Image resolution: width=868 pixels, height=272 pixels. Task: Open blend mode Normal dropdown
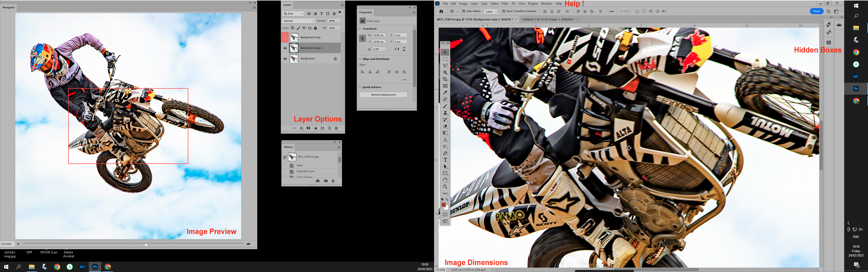299,21
